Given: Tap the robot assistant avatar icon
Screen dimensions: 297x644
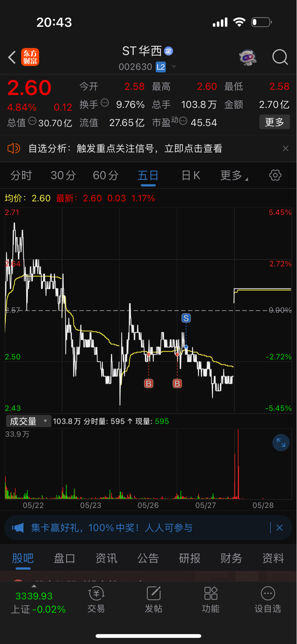Looking at the screenshot, I should pyautogui.click(x=248, y=57).
